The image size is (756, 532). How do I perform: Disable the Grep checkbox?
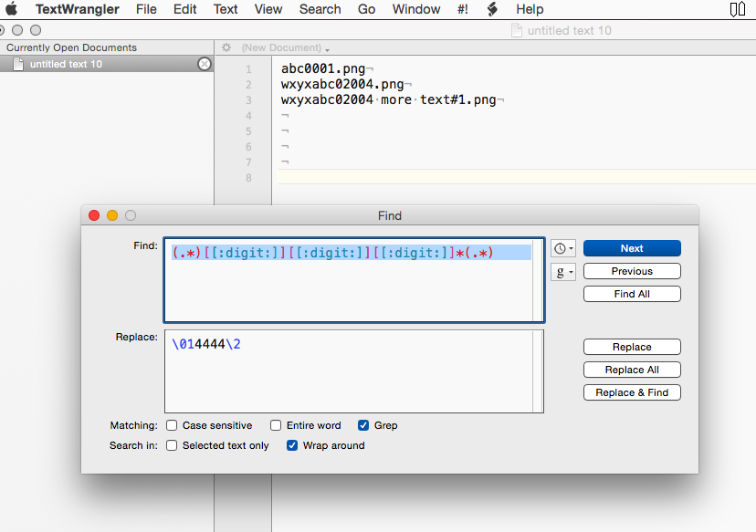(x=363, y=425)
